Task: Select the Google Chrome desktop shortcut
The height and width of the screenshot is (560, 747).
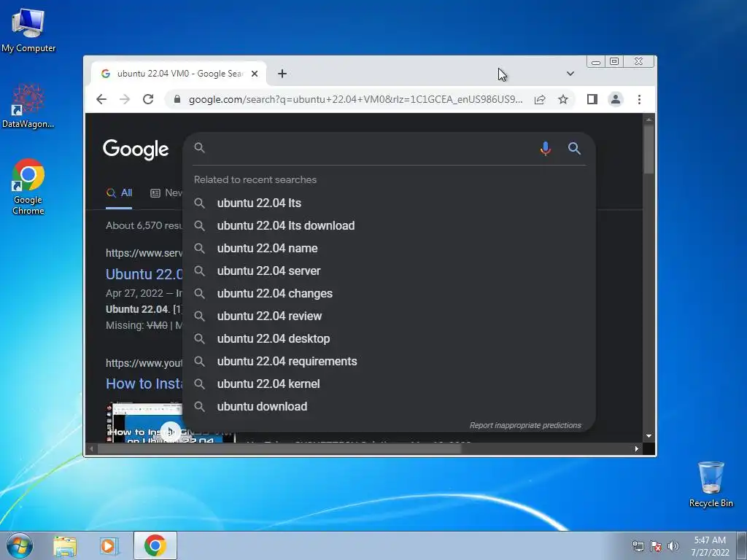Action: pyautogui.click(x=28, y=187)
